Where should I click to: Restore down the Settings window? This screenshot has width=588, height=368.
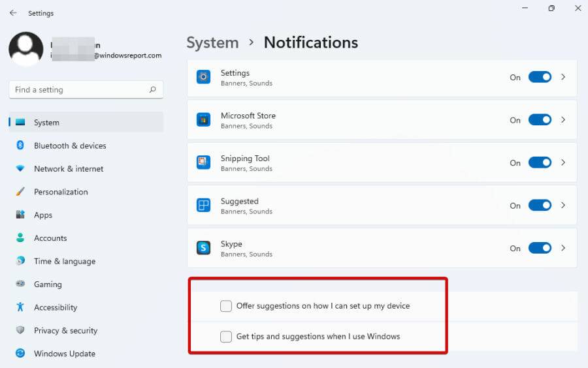(x=551, y=8)
